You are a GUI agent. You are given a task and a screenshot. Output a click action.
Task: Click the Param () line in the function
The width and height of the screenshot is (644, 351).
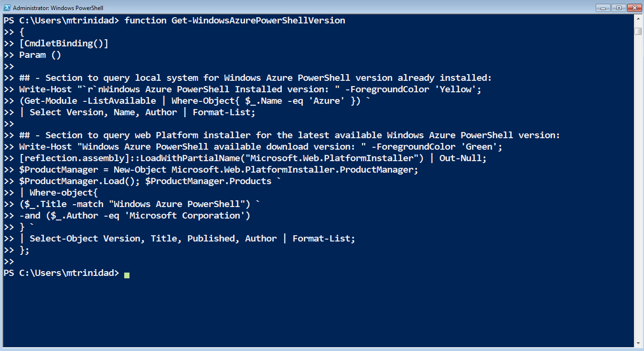(x=40, y=55)
